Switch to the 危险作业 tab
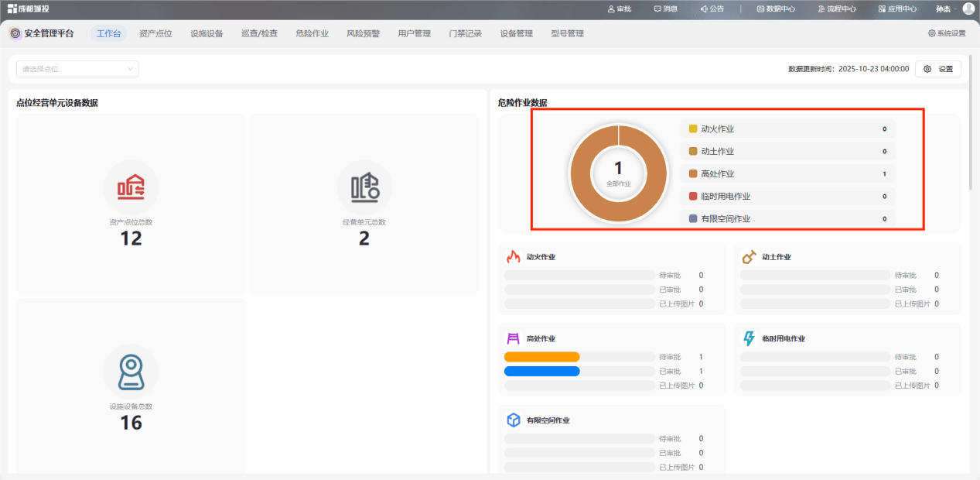 point(312,33)
